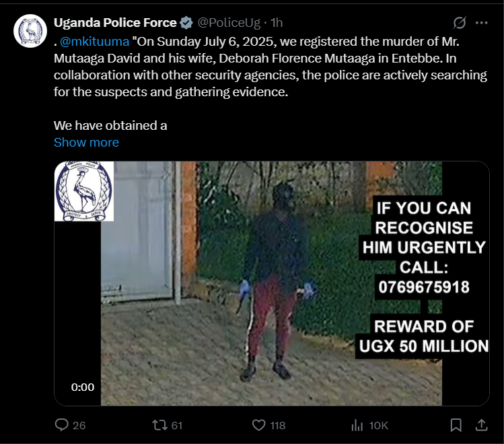Viewport: 504px width, 444px height.
Task: Click the 0:00 video time indicator
Action: point(83,387)
